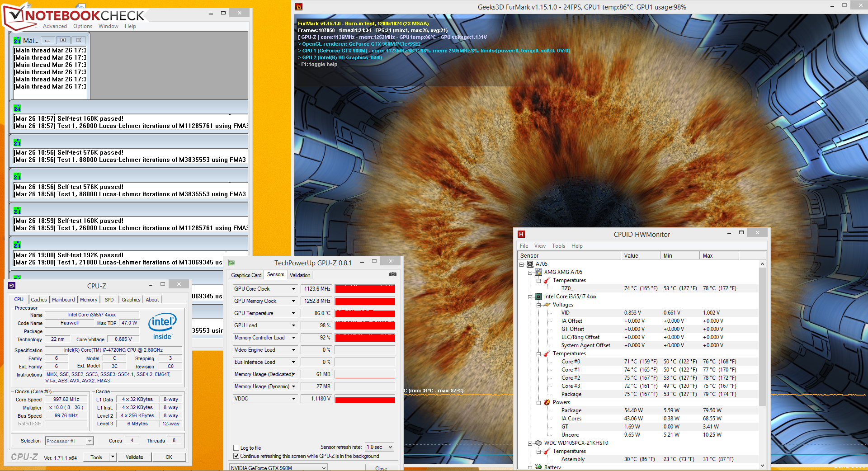
Task: Click the Battery icon in HWMonitor tree
Action: (x=538, y=467)
